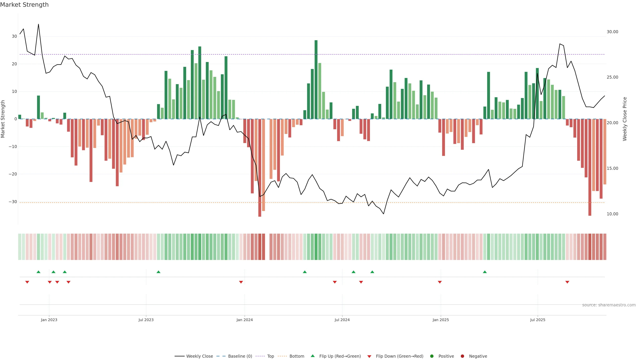
Task: Click the last red flip-down marker after Jul 2025
Action: pyautogui.click(x=567, y=282)
